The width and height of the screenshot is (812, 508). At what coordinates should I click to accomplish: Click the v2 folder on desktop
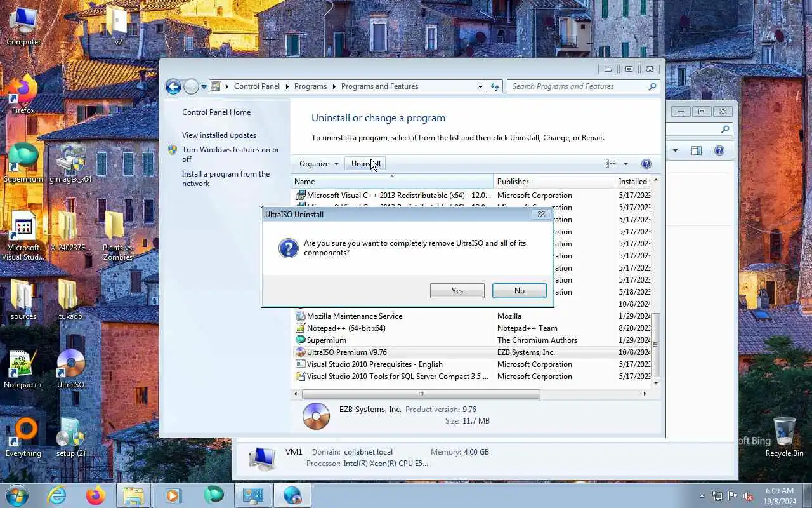[x=118, y=26]
